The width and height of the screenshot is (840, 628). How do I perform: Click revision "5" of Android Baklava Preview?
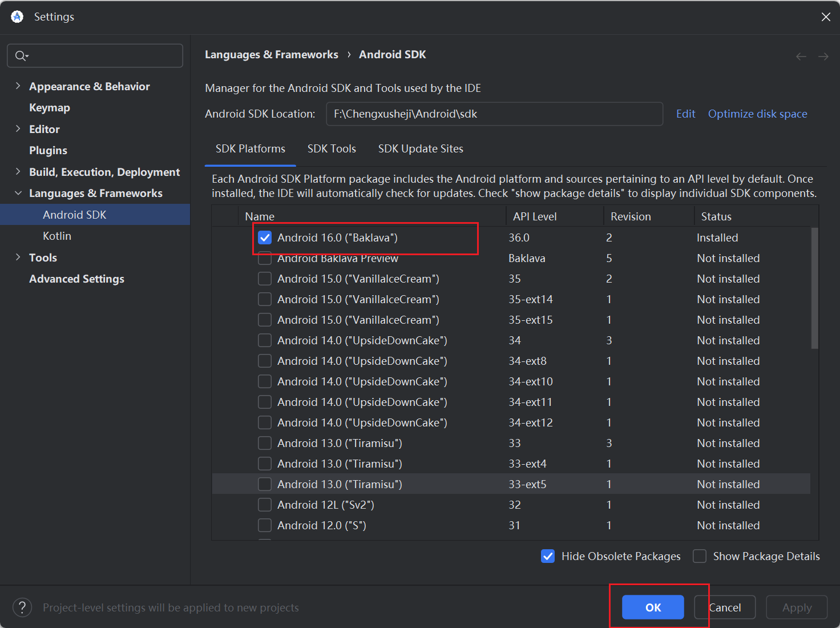click(x=609, y=258)
